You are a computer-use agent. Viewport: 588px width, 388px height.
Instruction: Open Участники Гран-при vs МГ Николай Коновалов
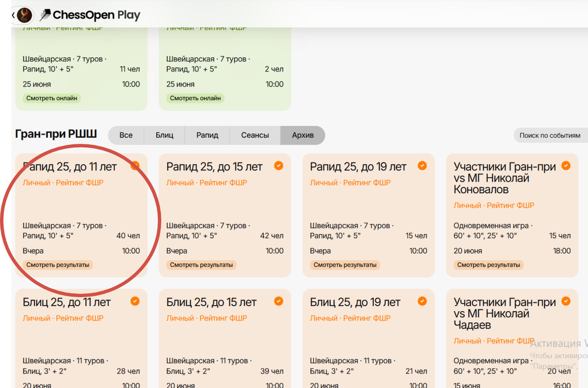point(505,178)
